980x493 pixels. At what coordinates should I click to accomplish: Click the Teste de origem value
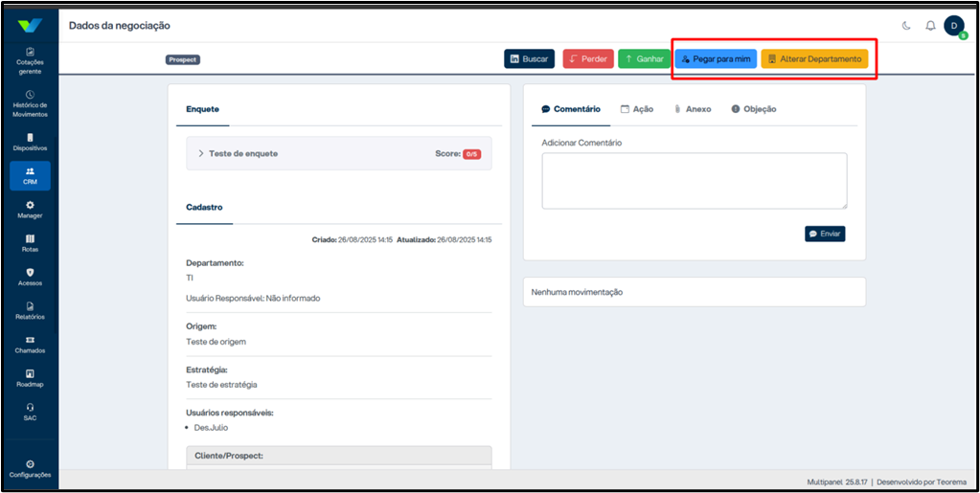(217, 342)
